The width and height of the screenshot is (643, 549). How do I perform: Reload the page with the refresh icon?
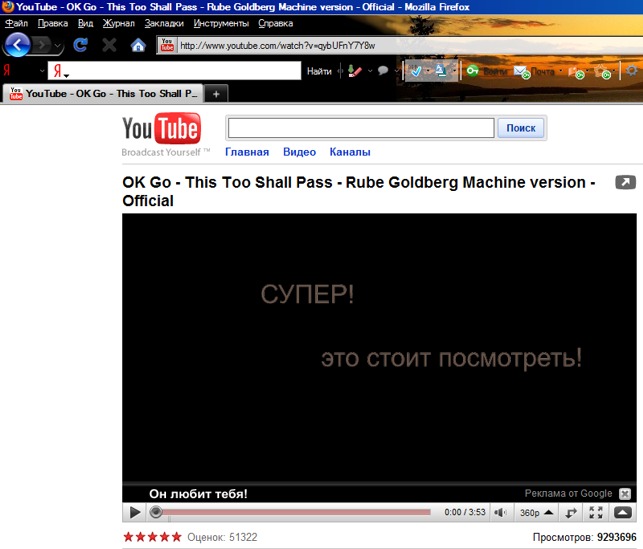[x=80, y=45]
